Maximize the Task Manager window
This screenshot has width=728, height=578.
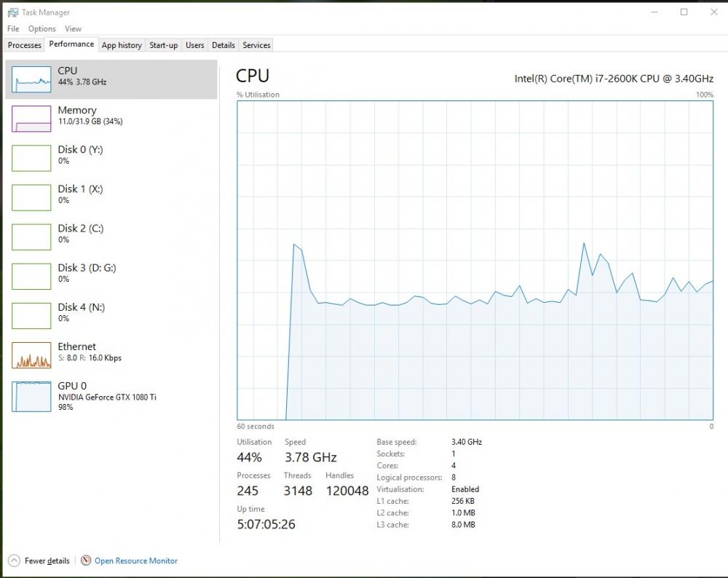tap(684, 12)
